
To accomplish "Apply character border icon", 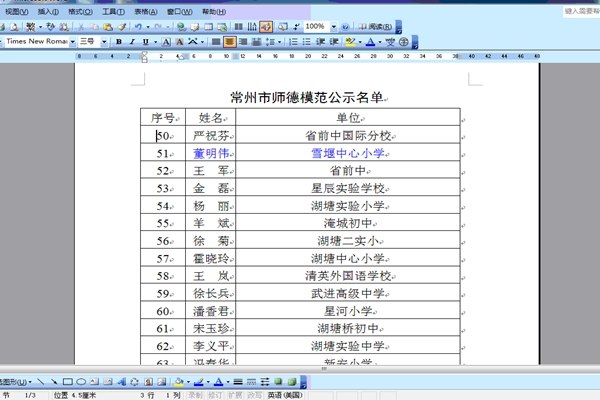I will pyautogui.click(x=166, y=42).
